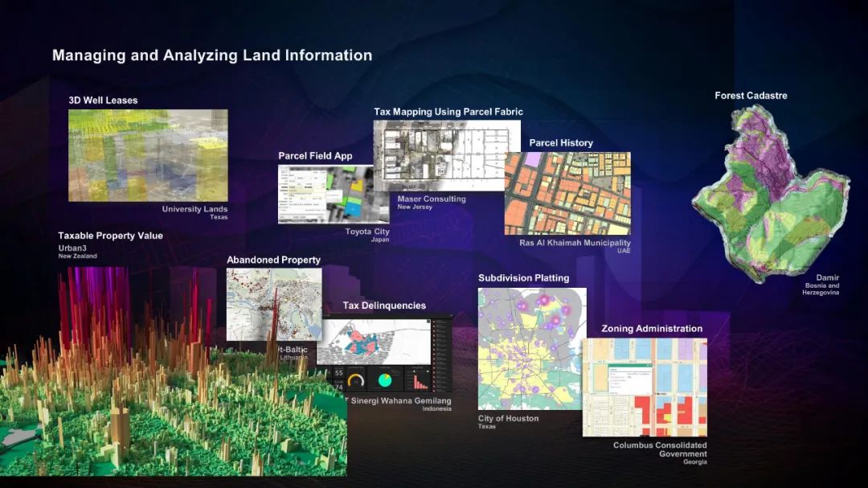The height and width of the screenshot is (488, 868).
Task: Select the Zoning Administration map thumbnail
Action: [x=645, y=387]
